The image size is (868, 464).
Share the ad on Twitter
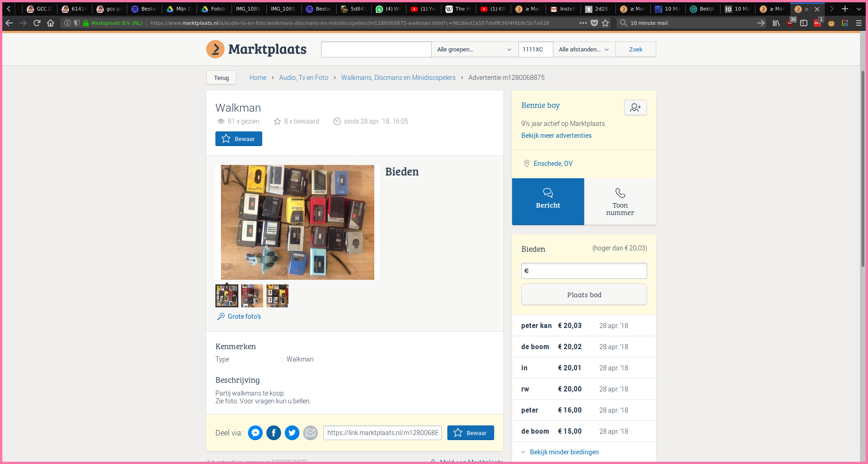[x=292, y=433]
